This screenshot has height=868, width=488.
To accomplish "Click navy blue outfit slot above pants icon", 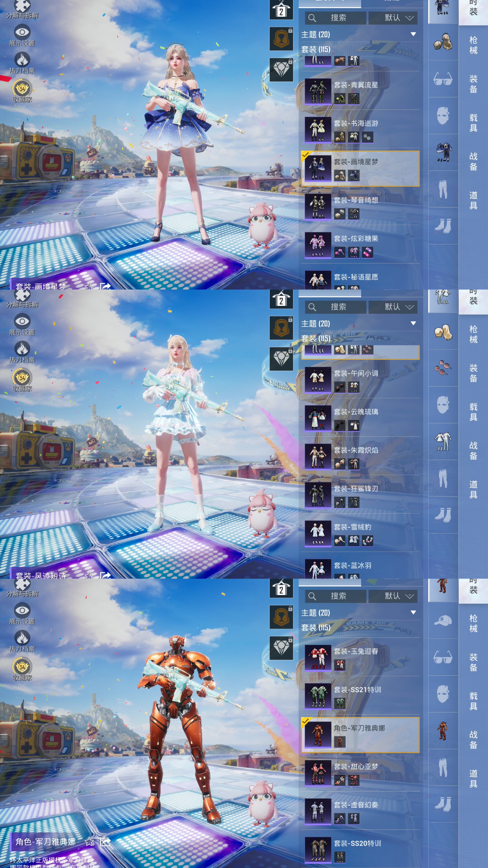I will click(x=443, y=152).
